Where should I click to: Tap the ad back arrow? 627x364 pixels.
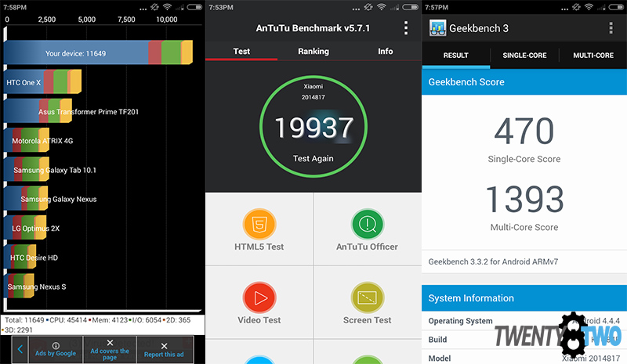point(20,350)
